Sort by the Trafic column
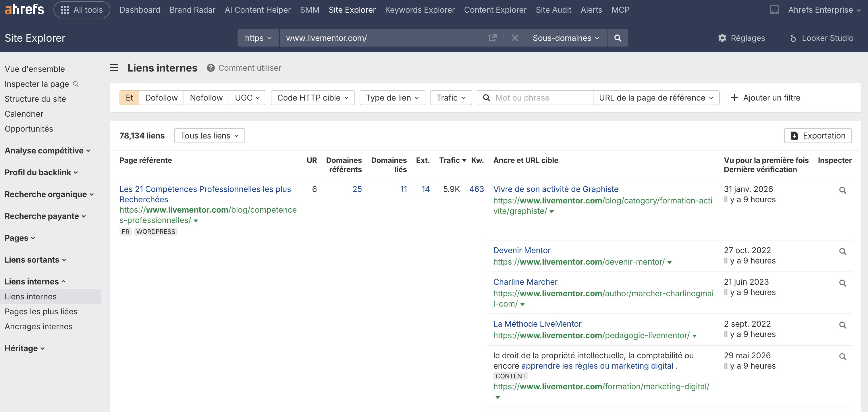This screenshot has height=412, width=868. [x=452, y=160]
